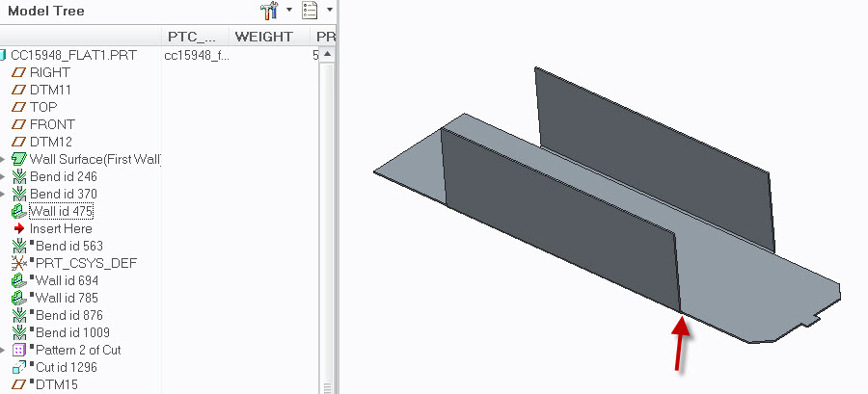868x394 pixels.
Task: Select the RIGHT datum plane label
Action: (x=50, y=72)
